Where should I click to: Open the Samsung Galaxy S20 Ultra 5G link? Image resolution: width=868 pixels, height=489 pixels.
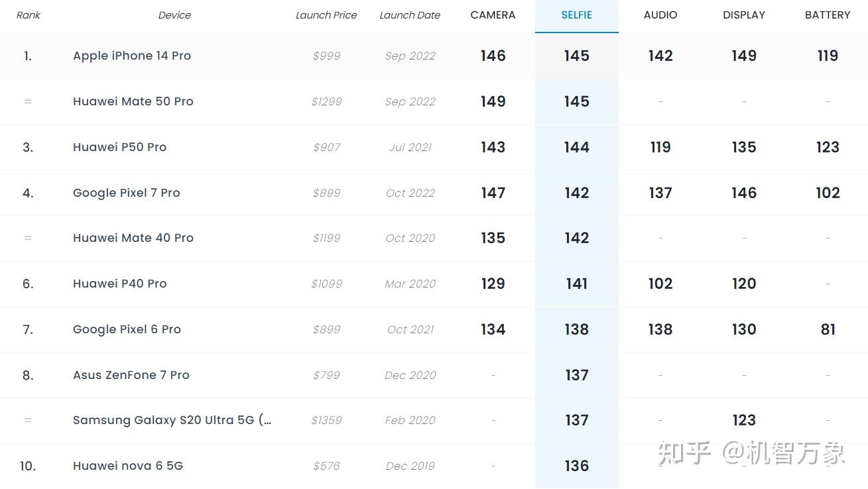coord(172,420)
